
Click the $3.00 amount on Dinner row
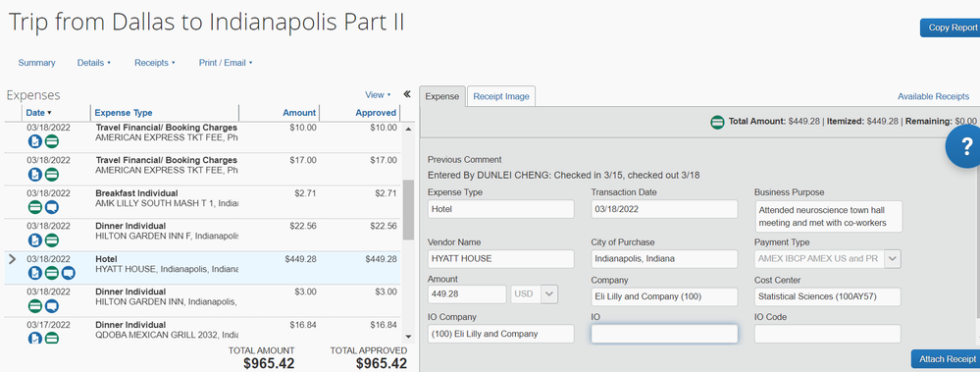tap(306, 292)
